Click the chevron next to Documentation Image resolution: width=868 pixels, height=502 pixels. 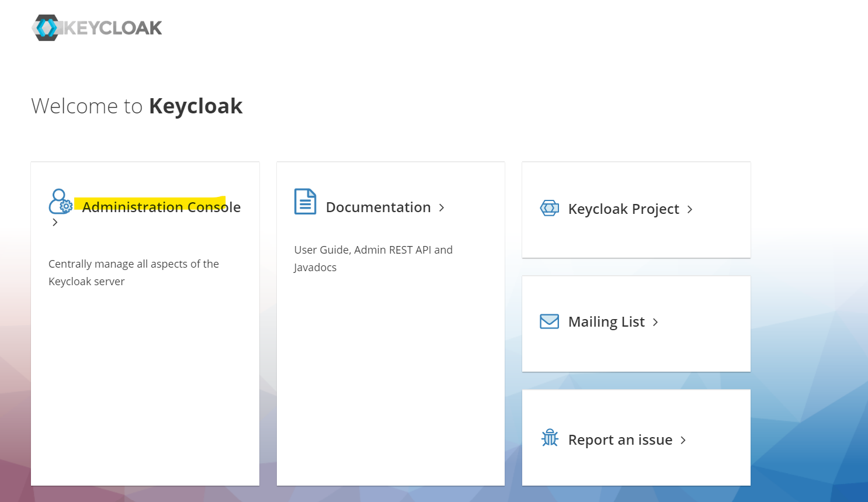tap(442, 207)
